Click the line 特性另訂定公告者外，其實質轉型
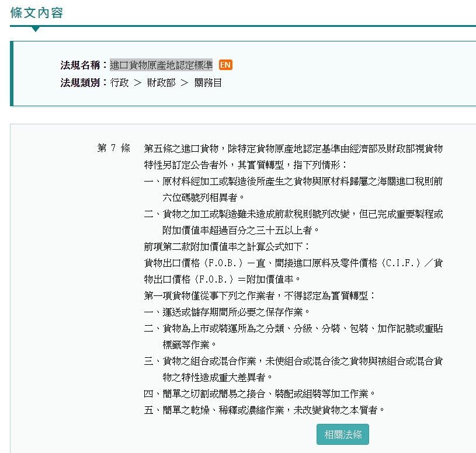 245,165
